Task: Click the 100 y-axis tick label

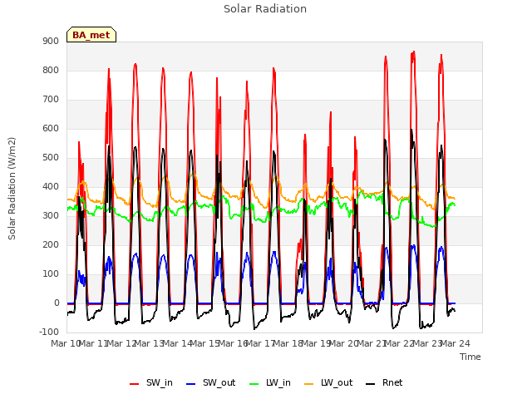Action: [51, 274]
